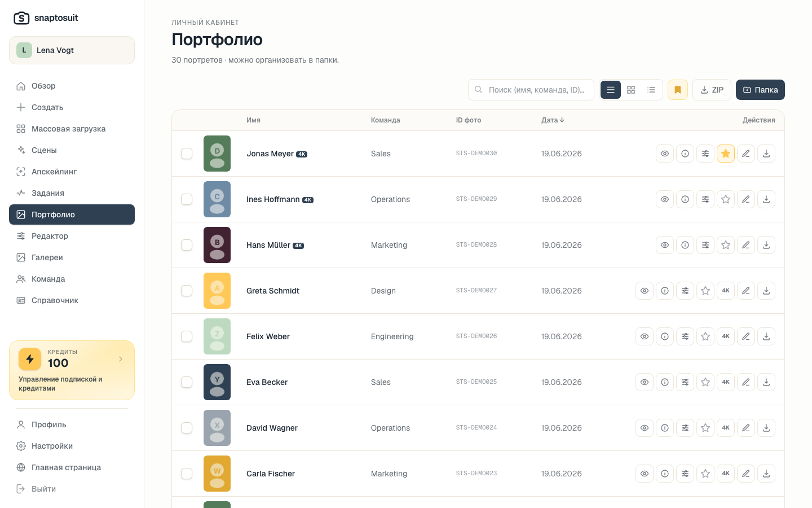
Task: Preview Carla Fischer portrait with eye icon
Action: [x=645, y=474]
